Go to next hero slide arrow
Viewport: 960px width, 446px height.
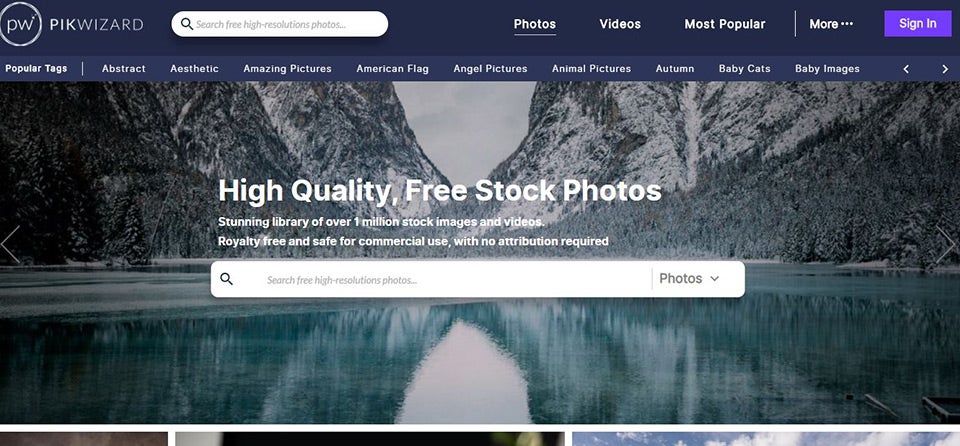pos(945,244)
